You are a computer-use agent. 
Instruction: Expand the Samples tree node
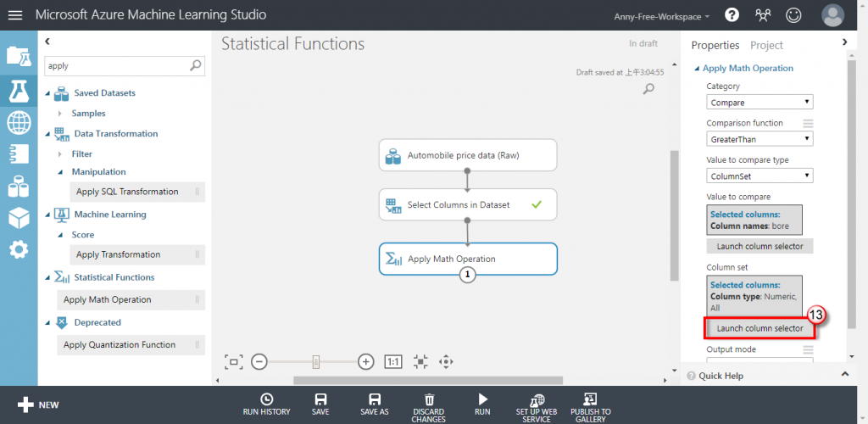60,114
